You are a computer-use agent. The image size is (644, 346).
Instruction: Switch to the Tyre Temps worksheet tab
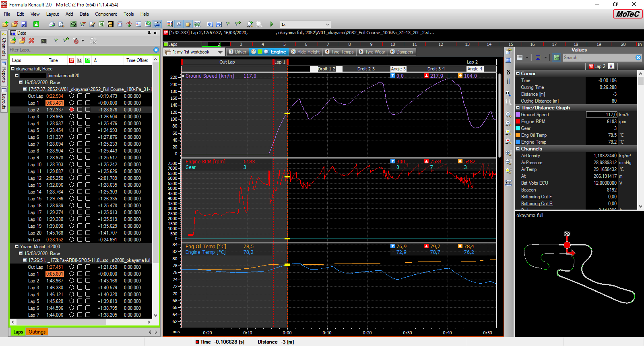pyautogui.click(x=339, y=52)
